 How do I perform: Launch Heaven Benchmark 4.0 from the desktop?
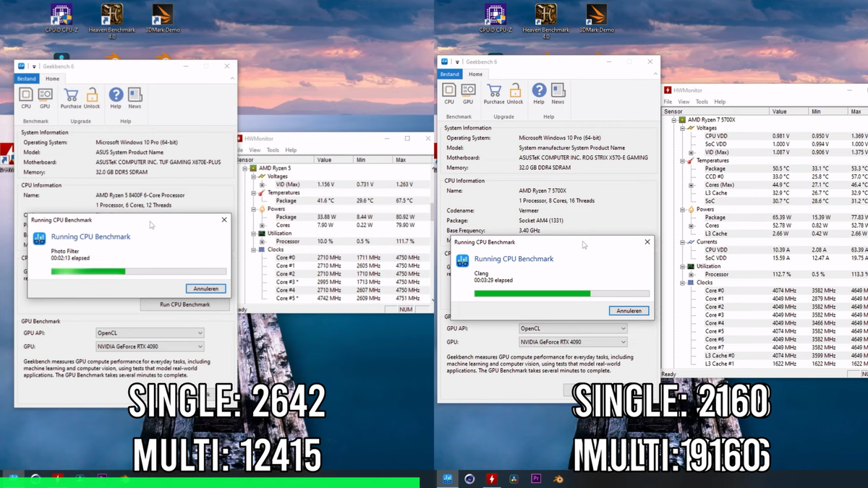[111, 14]
